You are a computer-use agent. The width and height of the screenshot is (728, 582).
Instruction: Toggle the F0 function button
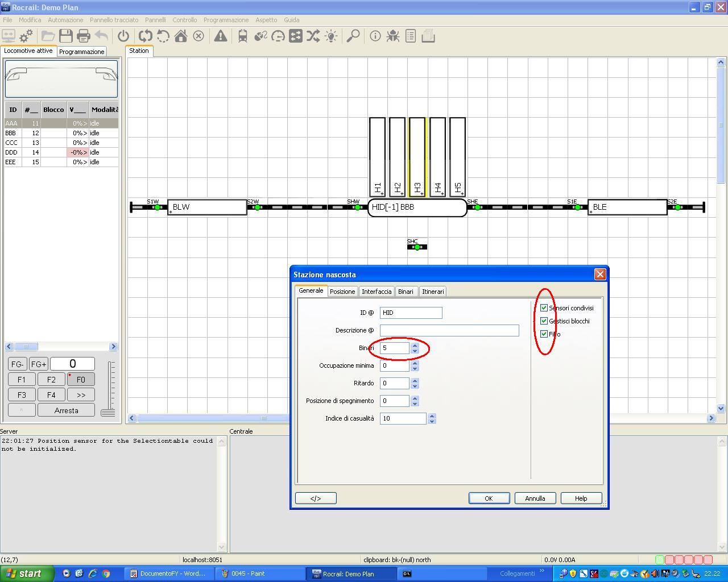point(81,380)
